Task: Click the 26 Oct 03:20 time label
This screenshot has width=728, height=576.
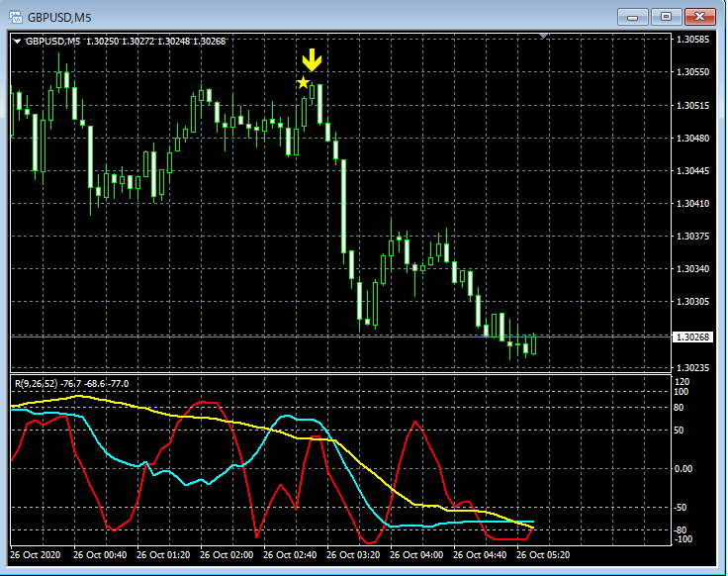Action: click(353, 554)
